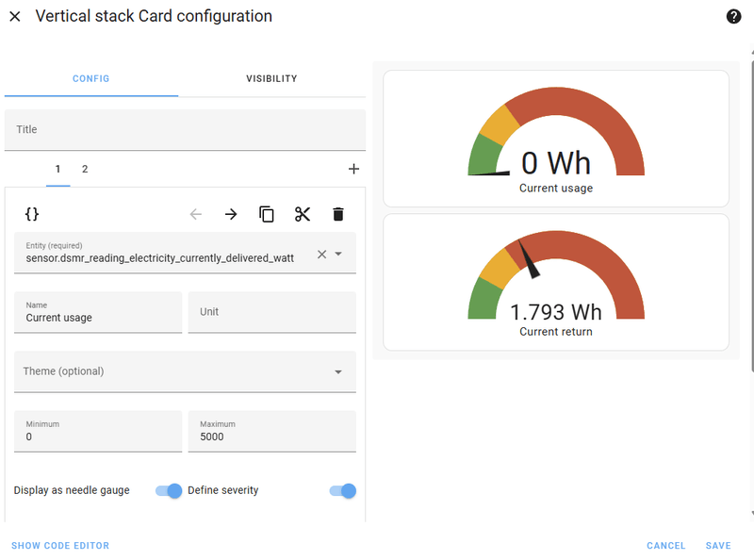Expand the Entity dropdown arrow

click(338, 254)
